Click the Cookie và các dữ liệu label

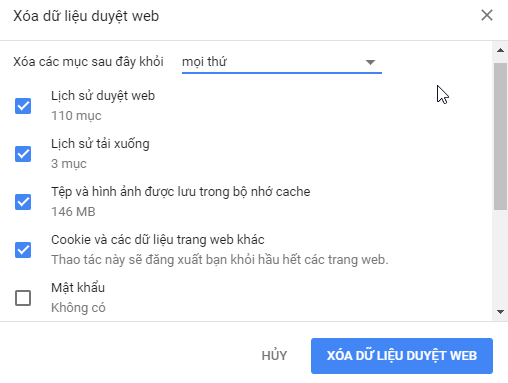[x=158, y=240]
